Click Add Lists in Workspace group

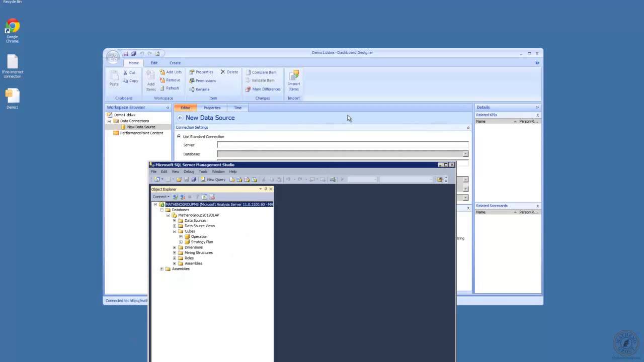click(x=171, y=72)
